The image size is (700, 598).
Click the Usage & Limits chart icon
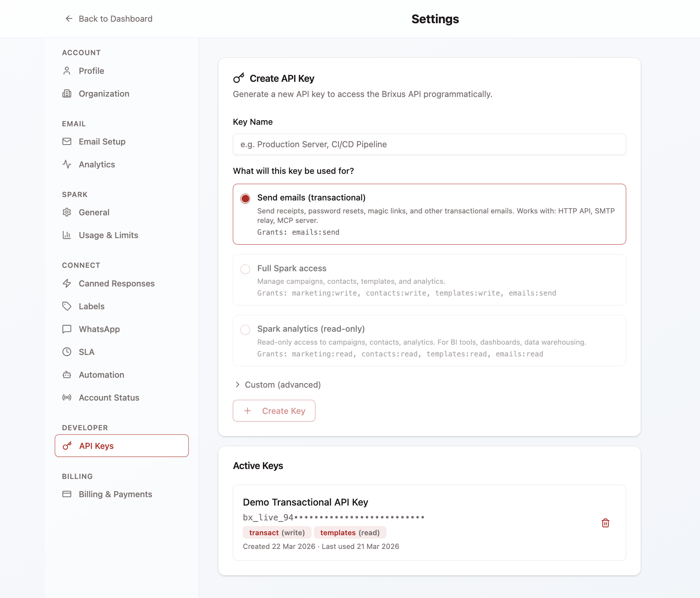click(x=67, y=235)
